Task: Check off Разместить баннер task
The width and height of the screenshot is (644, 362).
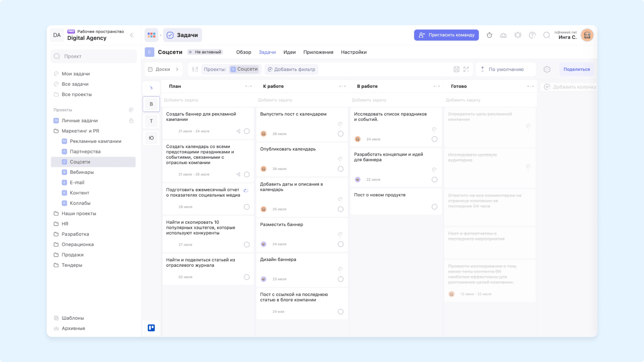Action: point(340,244)
